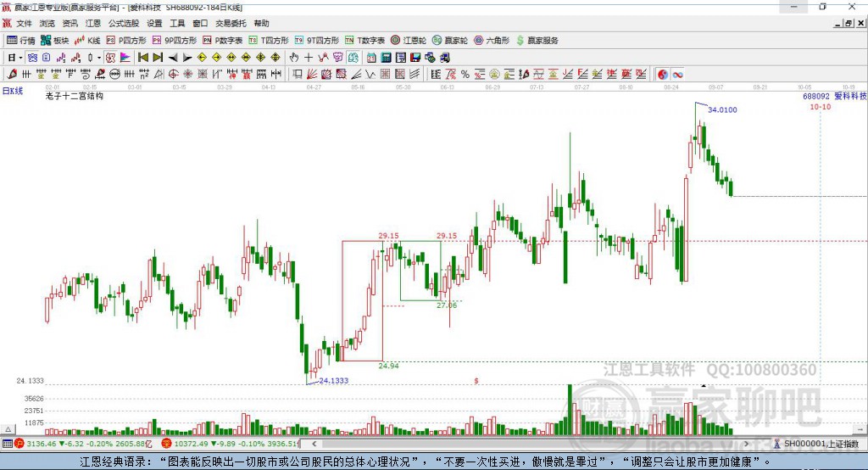This screenshot has width=868, height=470.
Task: Open the P数字表 tool
Action: pyautogui.click(x=223, y=41)
